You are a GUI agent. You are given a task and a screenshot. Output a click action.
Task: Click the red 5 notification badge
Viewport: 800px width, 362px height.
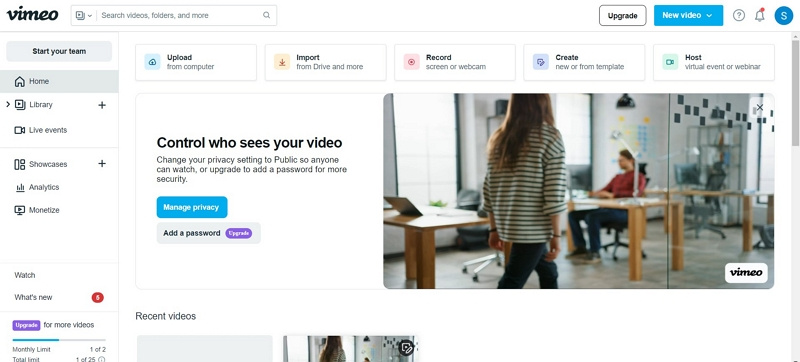click(x=97, y=297)
